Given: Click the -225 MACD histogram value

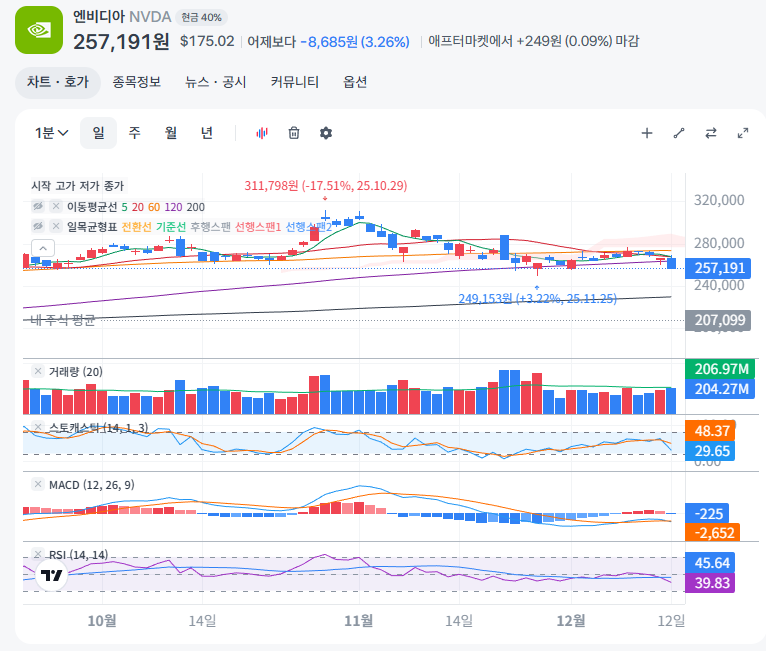Looking at the screenshot, I should (x=707, y=513).
